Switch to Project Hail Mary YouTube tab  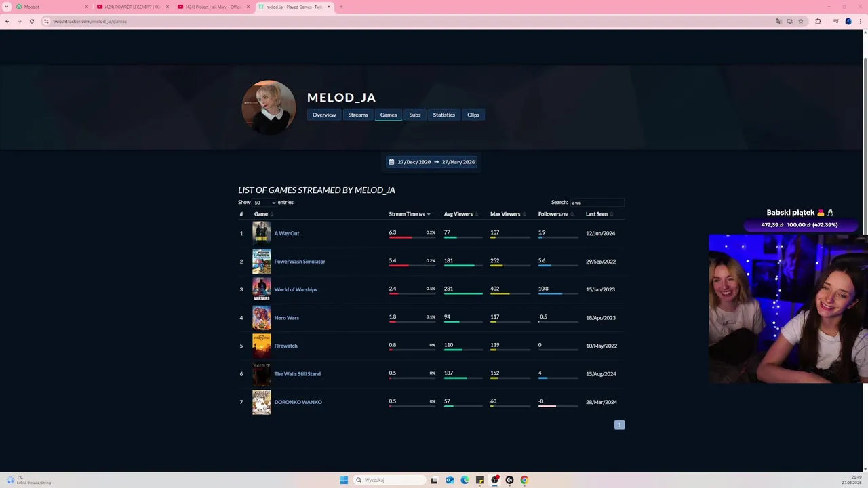pyautogui.click(x=212, y=7)
